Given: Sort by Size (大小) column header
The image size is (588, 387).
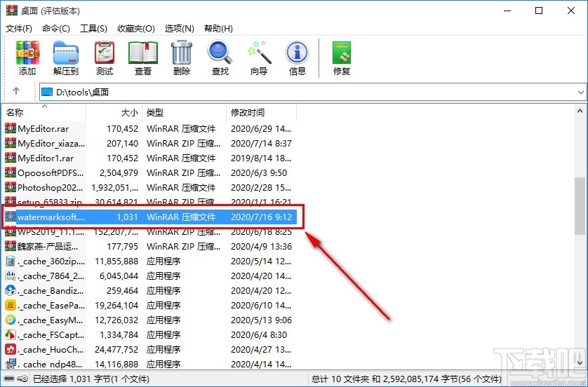Looking at the screenshot, I should (114, 112).
